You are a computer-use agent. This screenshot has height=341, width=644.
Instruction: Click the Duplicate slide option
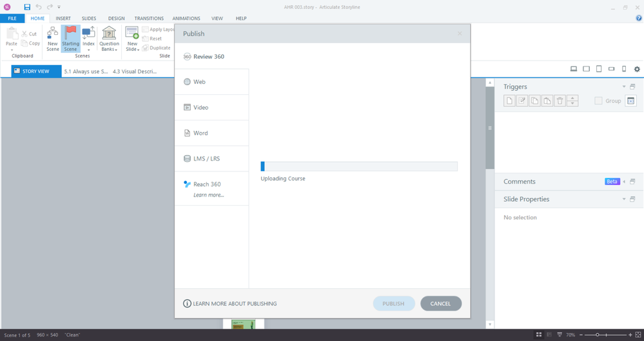pyautogui.click(x=156, y=48)
